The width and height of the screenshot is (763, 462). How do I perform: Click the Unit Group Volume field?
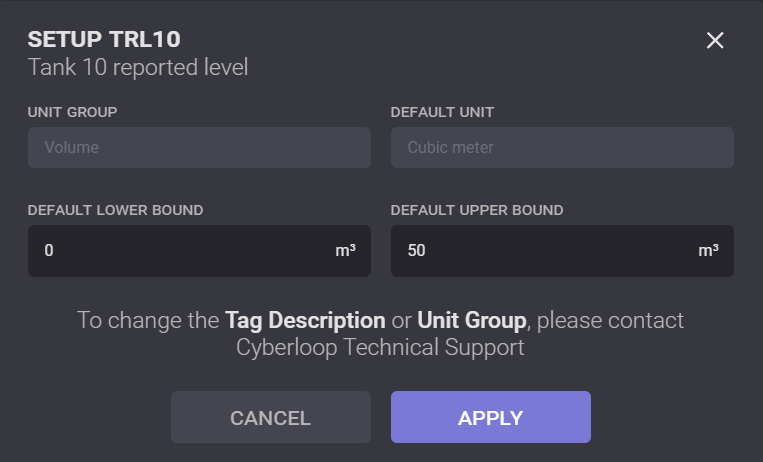tap(199, 148)
